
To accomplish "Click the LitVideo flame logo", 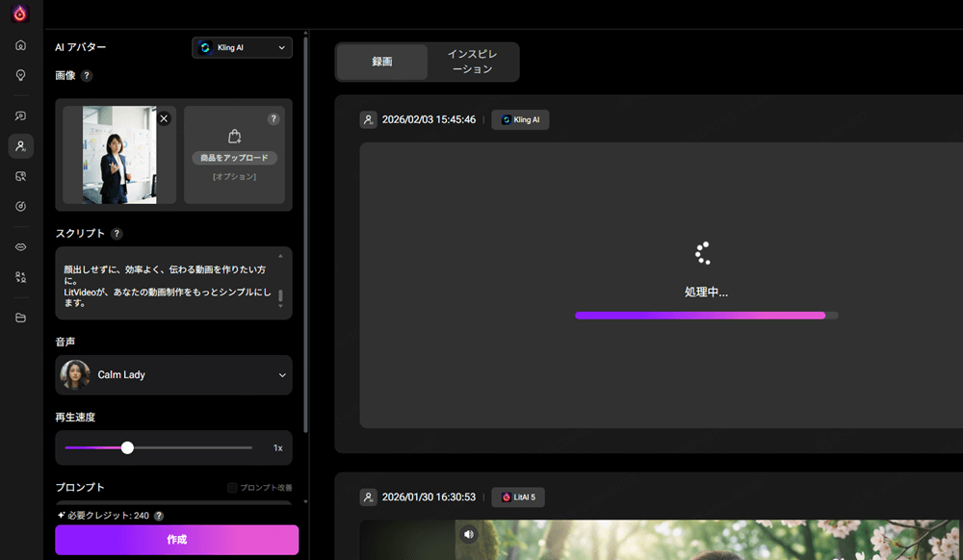I will pos(20,13).
